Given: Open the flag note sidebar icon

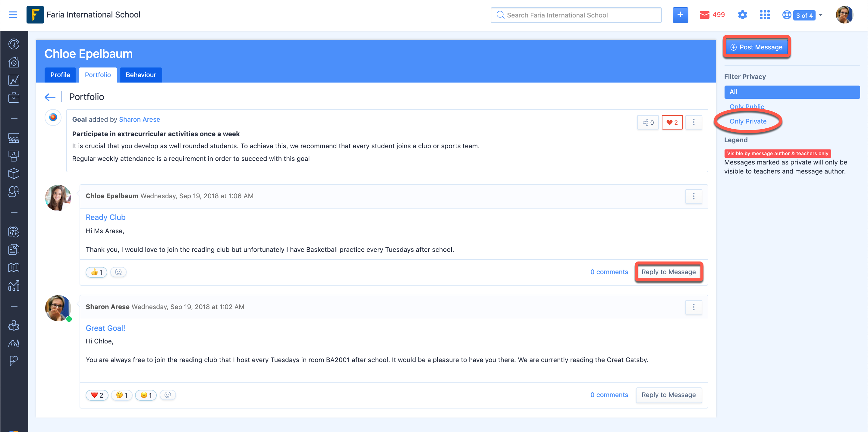Looking at the screenshot, I should [14, 361].
